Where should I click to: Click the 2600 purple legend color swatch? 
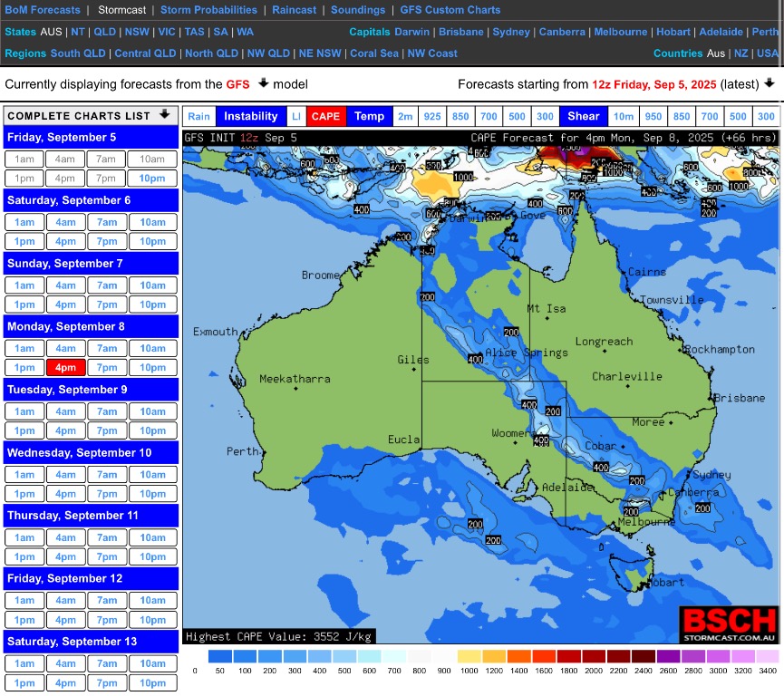(669, 656)
